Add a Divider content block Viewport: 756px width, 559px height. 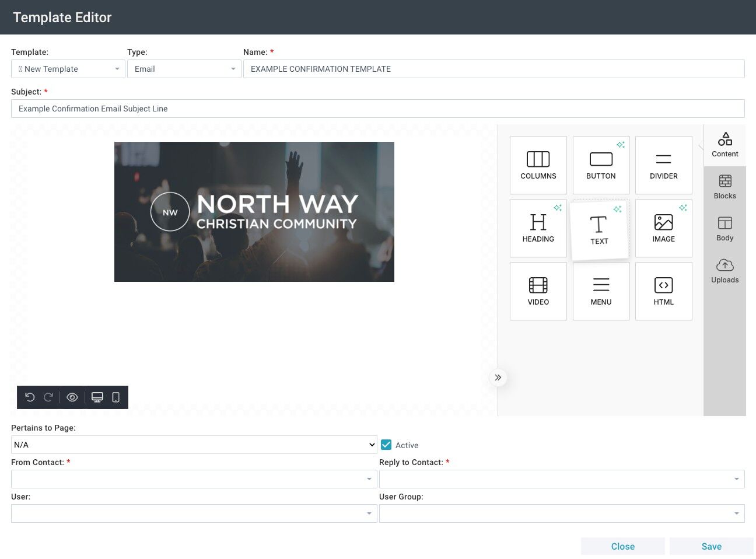tap(664, 165)
